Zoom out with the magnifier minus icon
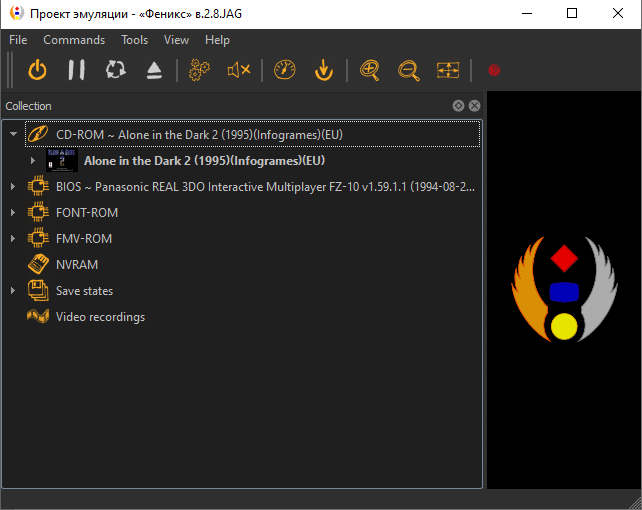 coord(409,70)
